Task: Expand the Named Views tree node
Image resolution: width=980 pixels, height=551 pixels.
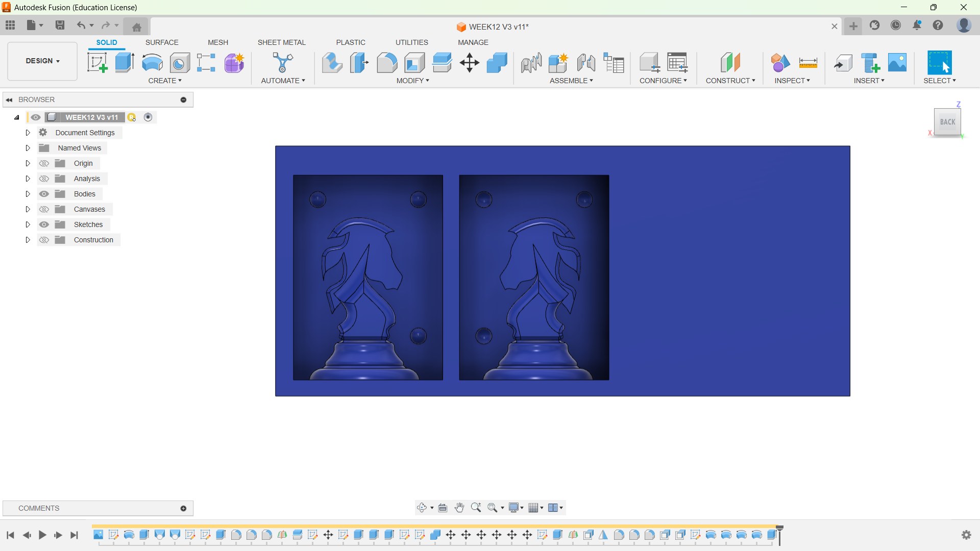Action: click(x=28, y=148)
